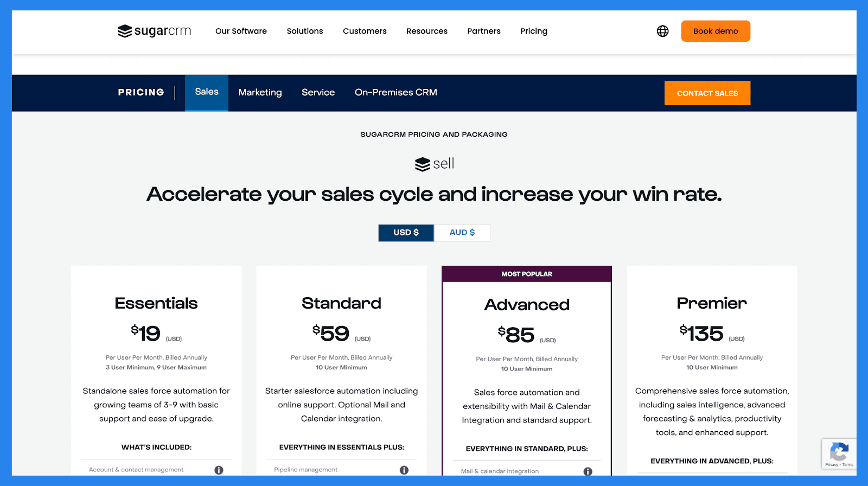Screen dimensions: 868x486
Task: Click 'Pipeline management' feature text
Action: (305, 470)
